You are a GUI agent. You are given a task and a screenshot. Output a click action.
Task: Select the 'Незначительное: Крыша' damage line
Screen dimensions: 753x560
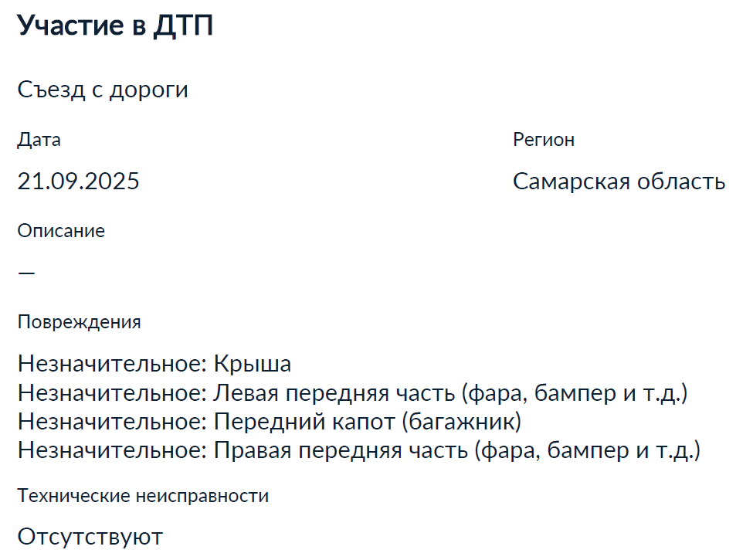154,364
